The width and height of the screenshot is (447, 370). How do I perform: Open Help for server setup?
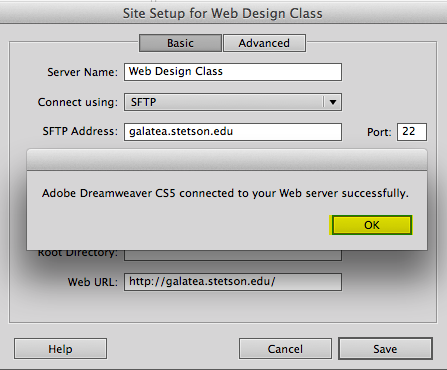[60, 349]
